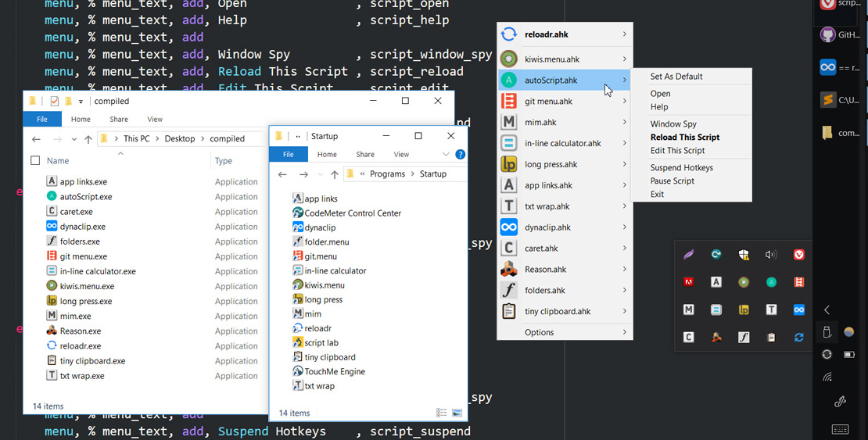
Task: Click Desktop in the compiled window address path
Action: (179, 139)
